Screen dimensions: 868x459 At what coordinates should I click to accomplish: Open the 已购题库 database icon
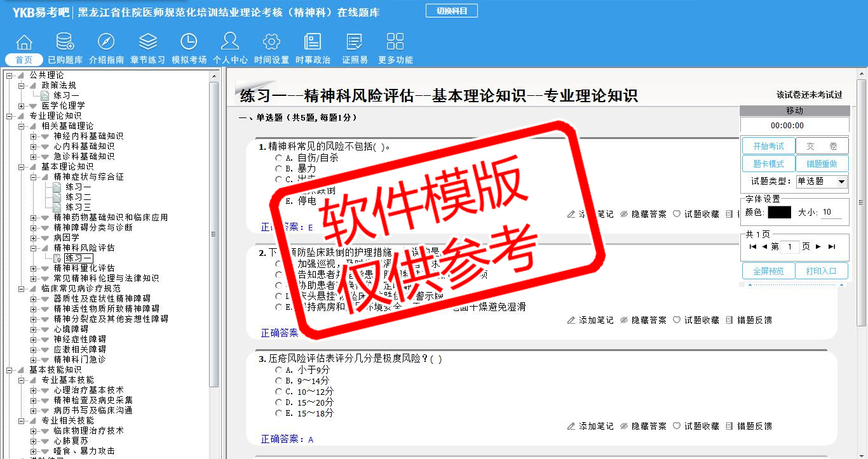65,42
